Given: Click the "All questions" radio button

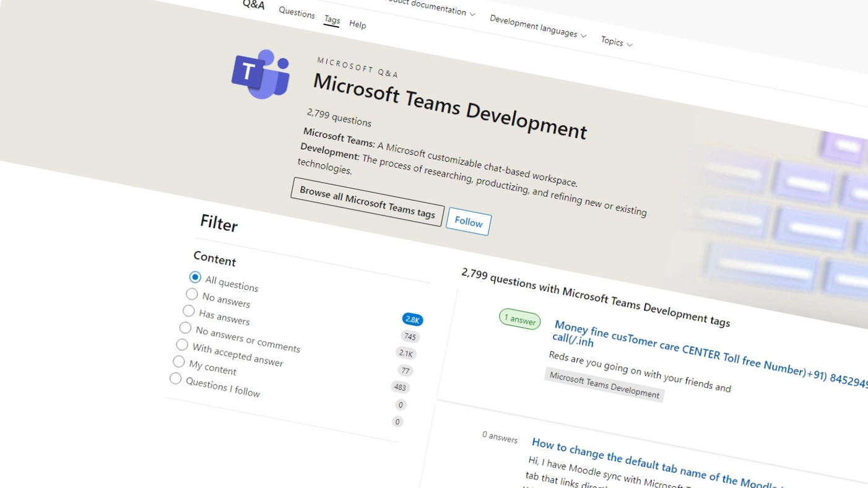Looking at the screenshot, I should point(195,277).
